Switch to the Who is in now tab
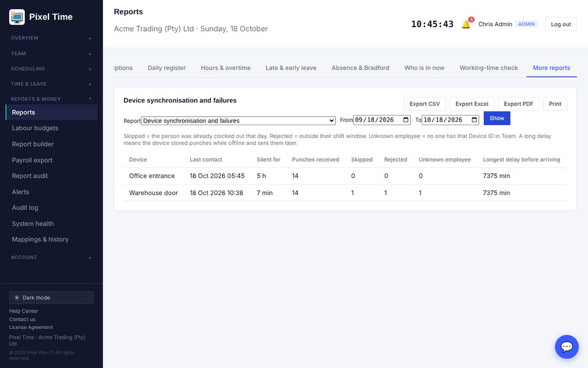588x368 pixels. pyautogui.click(x=424, y=68)
